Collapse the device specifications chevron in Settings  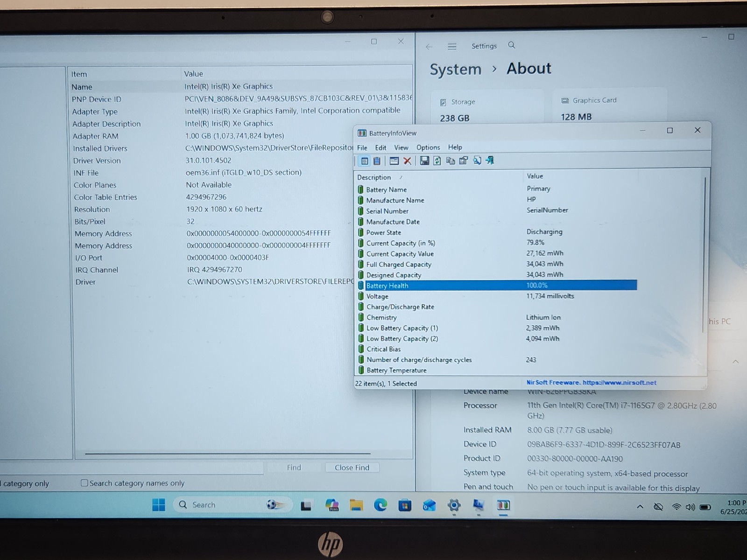point(735,362)
